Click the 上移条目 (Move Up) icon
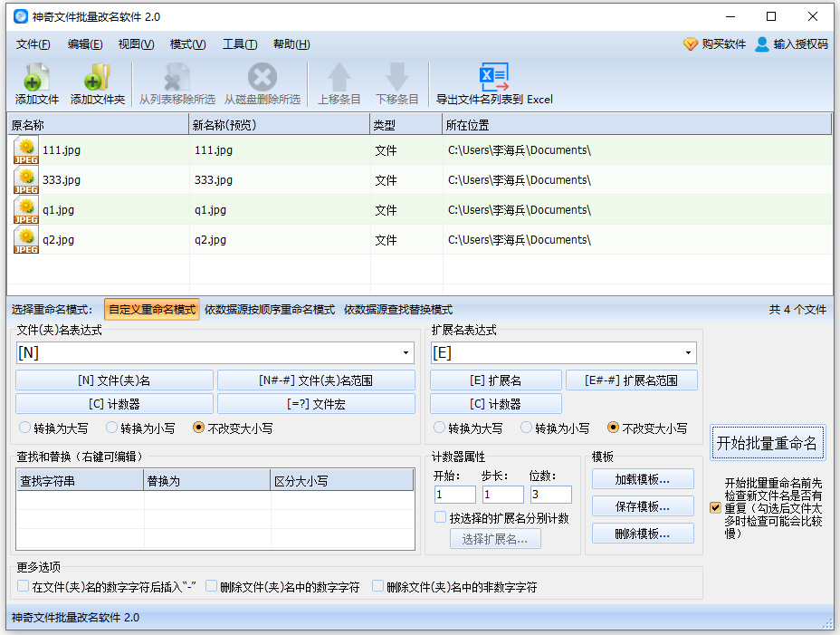Screen dimensions: 840x635 pyautogui.click(x=339, y=82)
